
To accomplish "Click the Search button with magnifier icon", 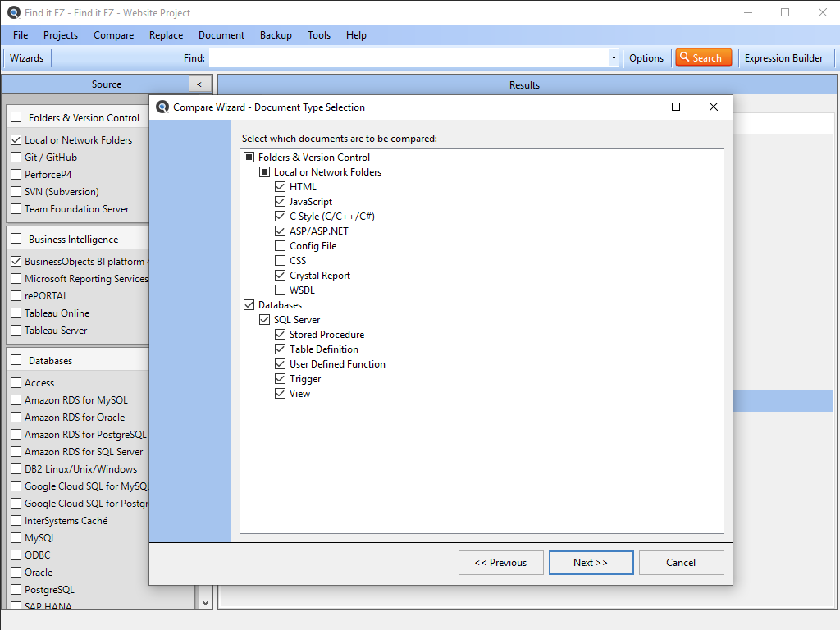I will (703, 57).
